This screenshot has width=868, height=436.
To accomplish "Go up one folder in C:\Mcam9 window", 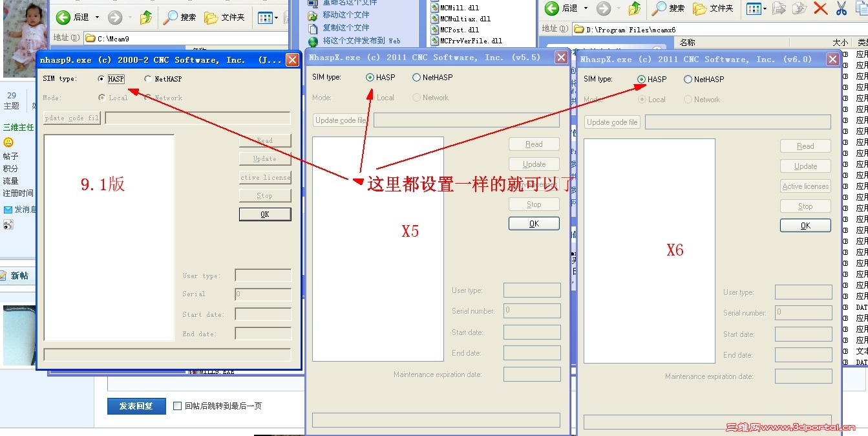I will click(x=146, y=17).
